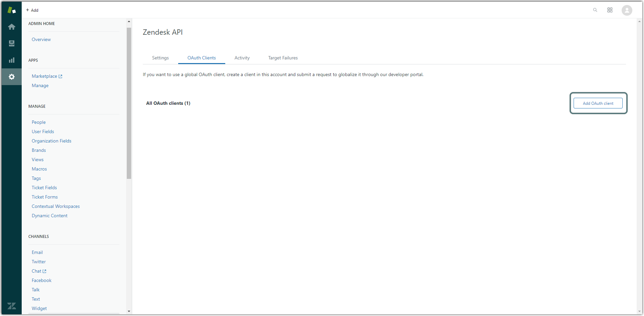Viewport: 644px width, 316px height.
Task: Open the Views tickets icon in sidebar
Action: [x=12, y=43]
